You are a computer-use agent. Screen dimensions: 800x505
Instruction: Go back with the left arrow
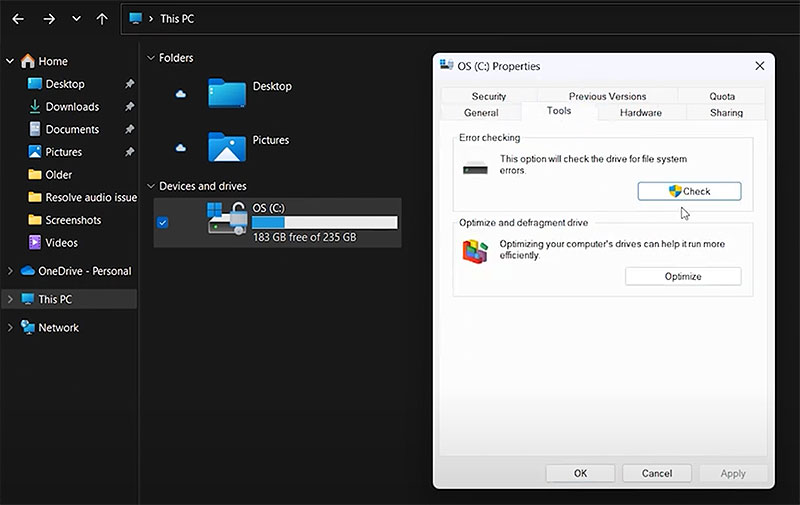[18, 19]
